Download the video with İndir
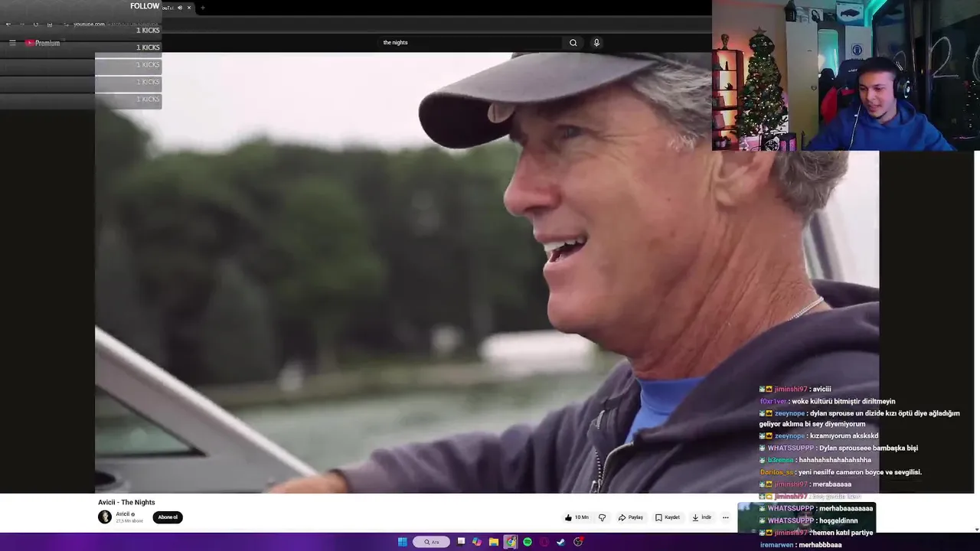This screenshot has width=980, height=551. point(702,517)
